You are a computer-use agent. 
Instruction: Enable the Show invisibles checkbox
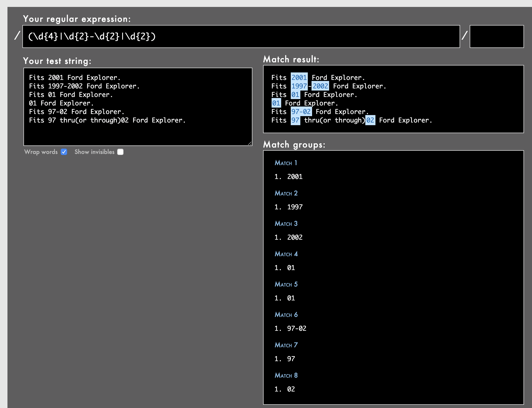pos(120,152)
